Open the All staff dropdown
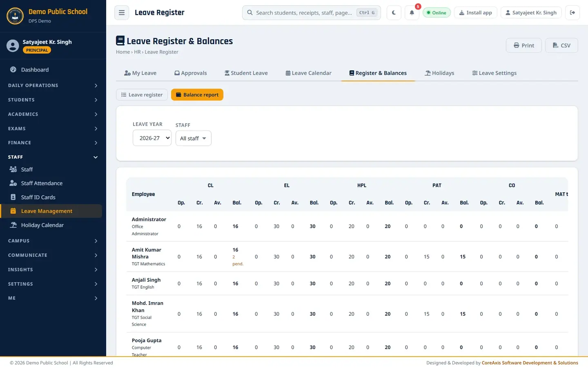Image resolution: width=588 pixels, height=368 pixels. click(193, 138)
